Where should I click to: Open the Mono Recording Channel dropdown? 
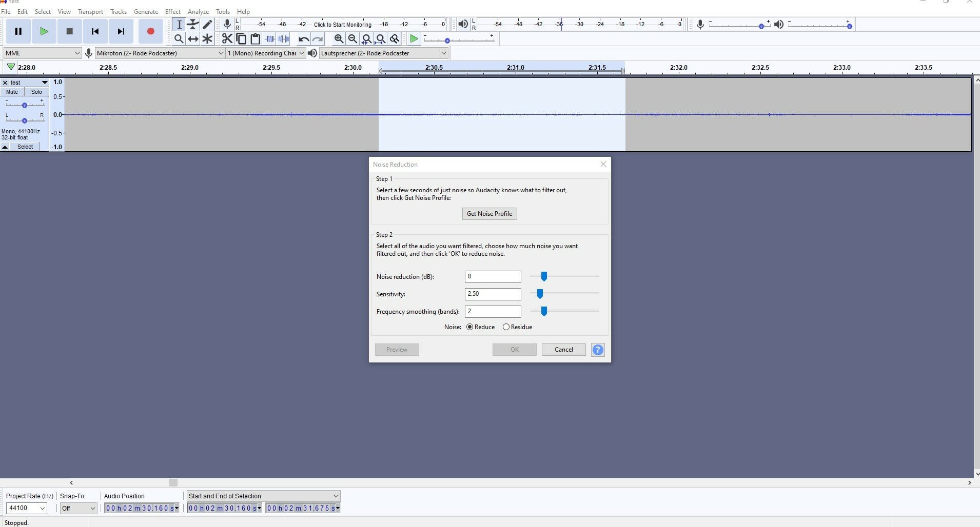click(266, 53)
